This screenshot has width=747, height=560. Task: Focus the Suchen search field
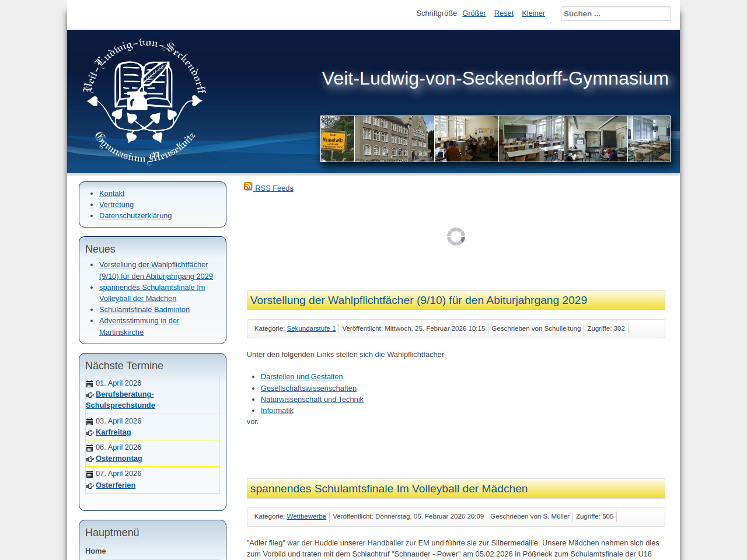(615, 14)
